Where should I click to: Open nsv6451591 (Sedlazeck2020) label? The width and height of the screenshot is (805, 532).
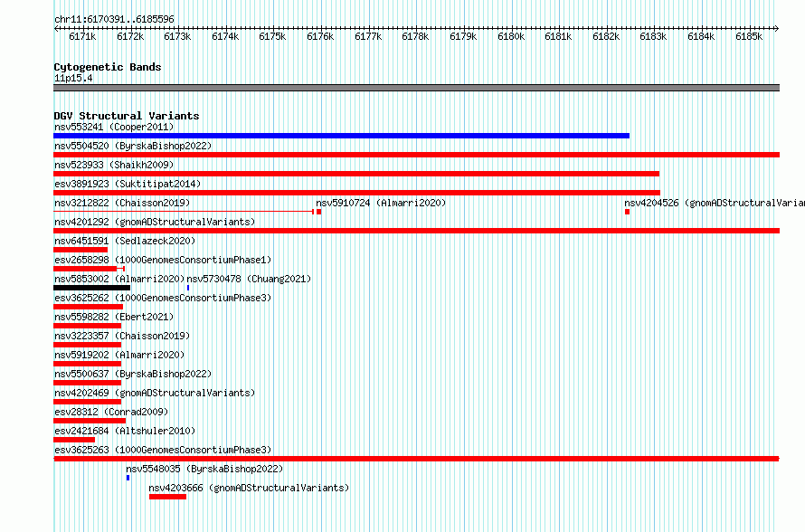[x=125, y=241]
